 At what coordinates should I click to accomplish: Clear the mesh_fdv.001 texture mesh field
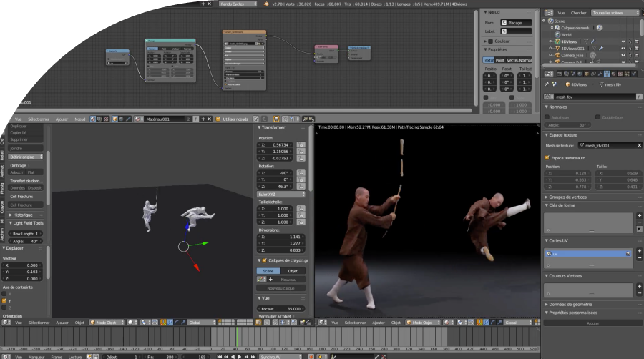tap(640, 145)
